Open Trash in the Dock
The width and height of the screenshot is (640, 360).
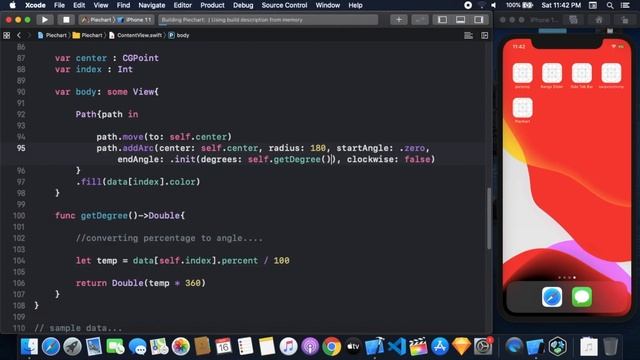610,347
